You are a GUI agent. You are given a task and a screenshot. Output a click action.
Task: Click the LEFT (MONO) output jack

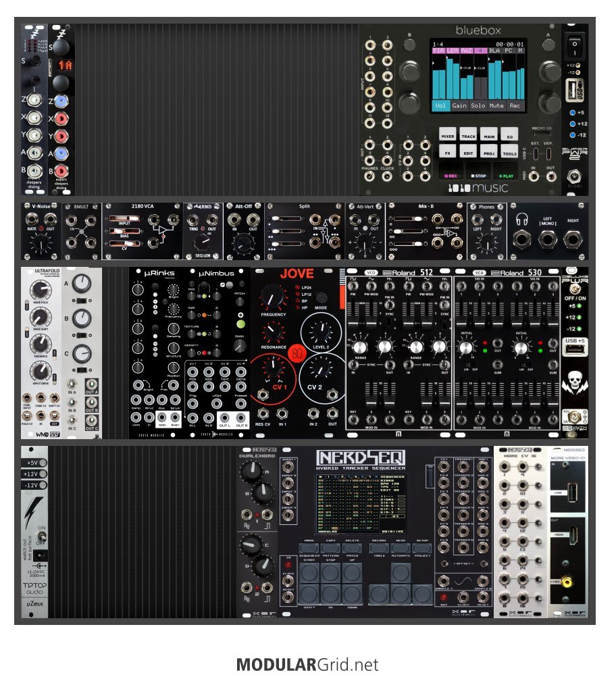coord(547,239)
